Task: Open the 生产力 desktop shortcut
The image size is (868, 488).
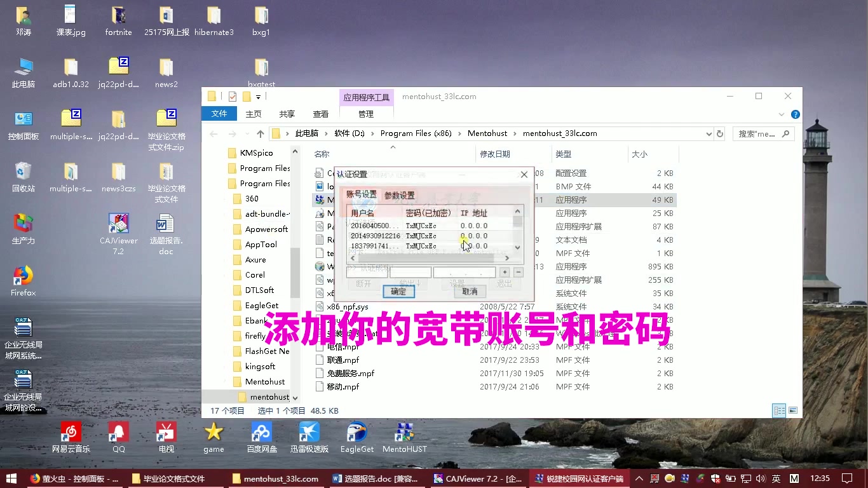Action: [23, 229]
